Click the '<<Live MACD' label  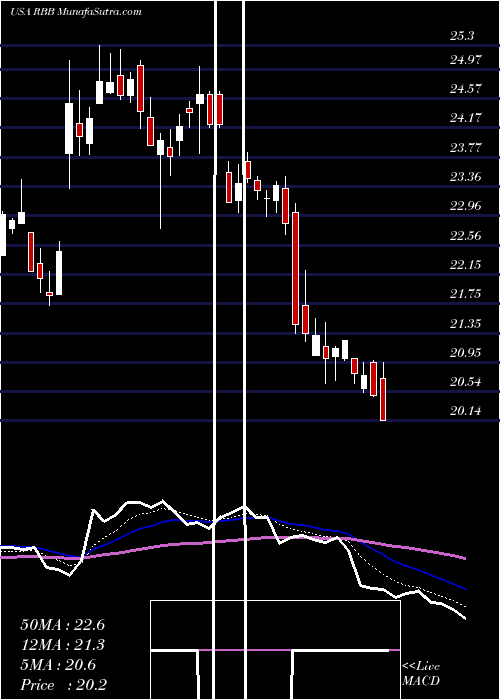click(421, 674)
